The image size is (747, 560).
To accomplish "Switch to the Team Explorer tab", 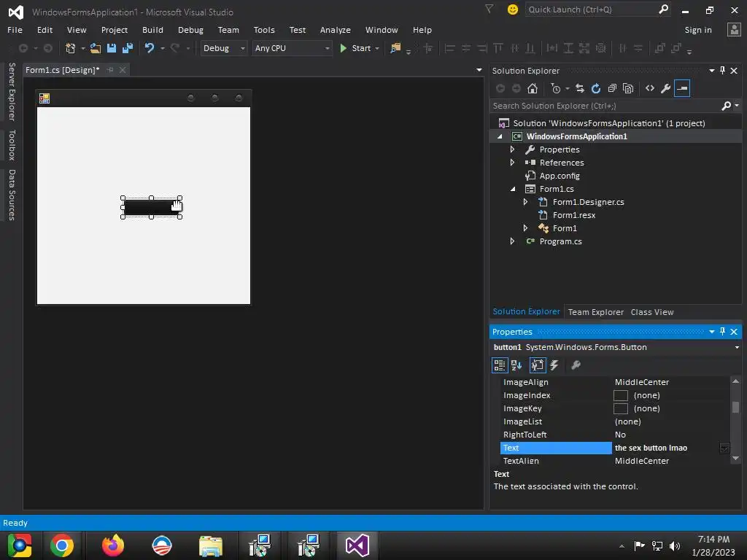I will pyautogui.click(x=595, y=312).
